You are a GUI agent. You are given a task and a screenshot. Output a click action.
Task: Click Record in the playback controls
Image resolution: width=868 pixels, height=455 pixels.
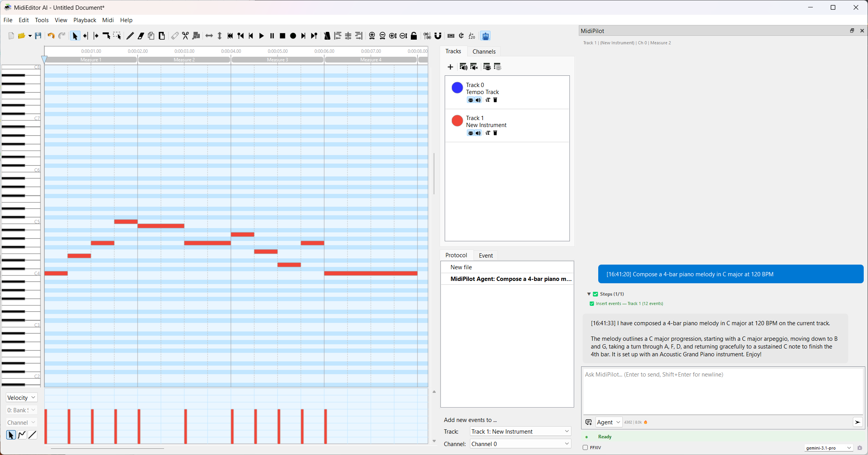(293, 36)
